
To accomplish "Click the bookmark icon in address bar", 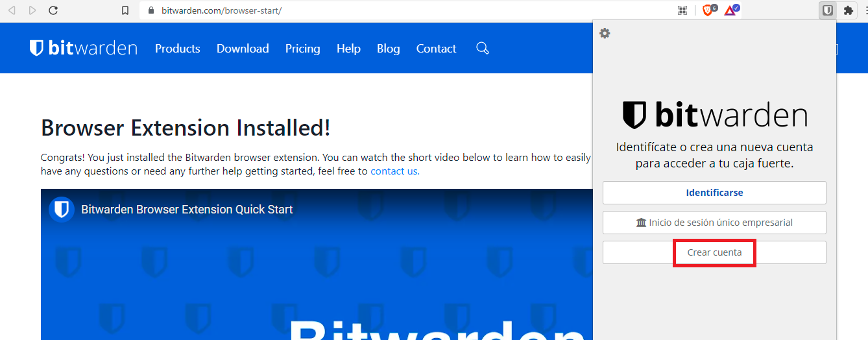I will pos(126,10).
